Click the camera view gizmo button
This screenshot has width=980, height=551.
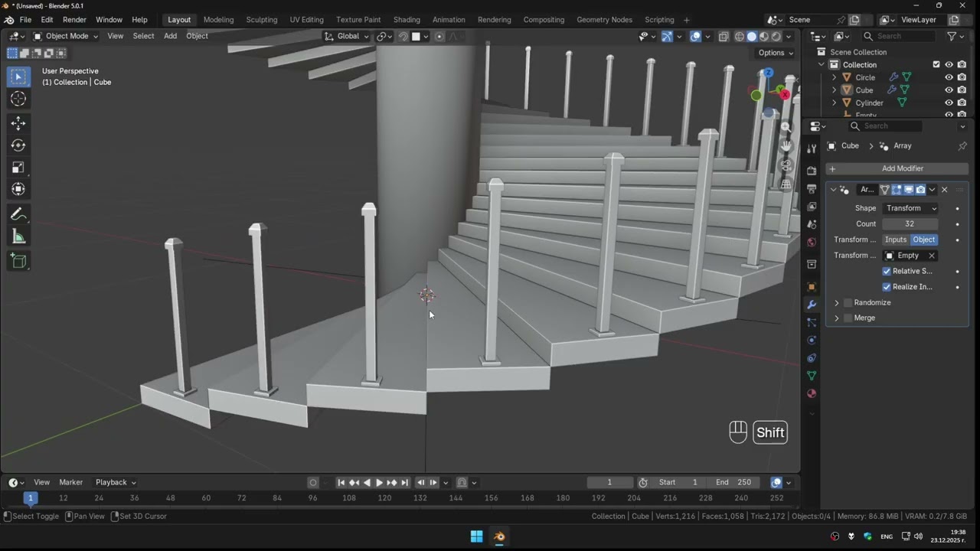point(786,165)
